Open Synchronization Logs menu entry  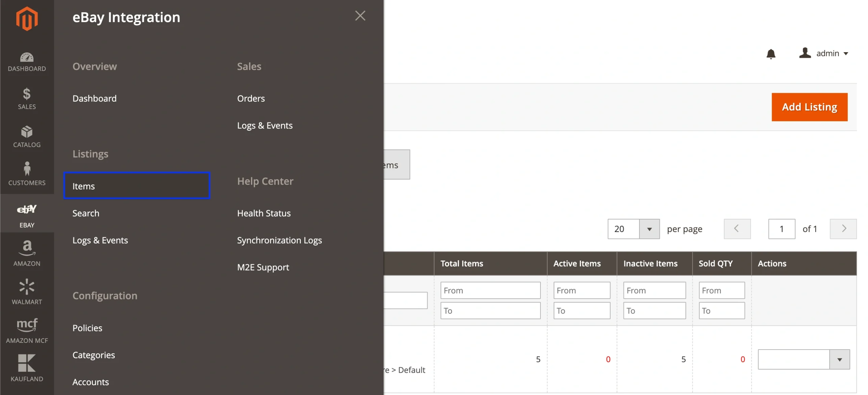point(279,240)
